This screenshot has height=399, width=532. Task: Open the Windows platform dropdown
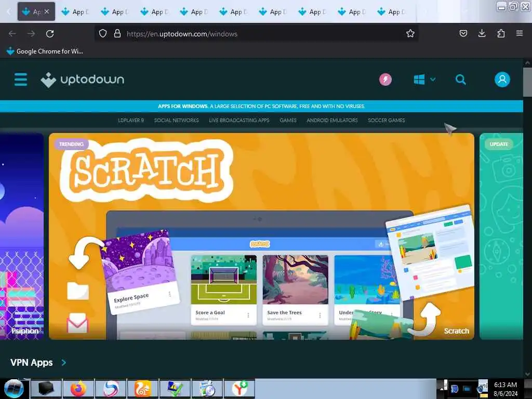(x=424, y=79)
